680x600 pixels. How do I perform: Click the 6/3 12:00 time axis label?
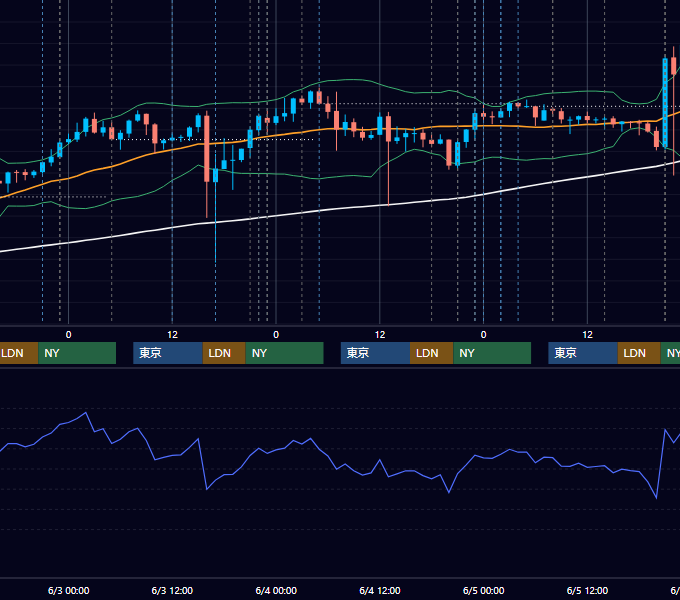[172, 590]
